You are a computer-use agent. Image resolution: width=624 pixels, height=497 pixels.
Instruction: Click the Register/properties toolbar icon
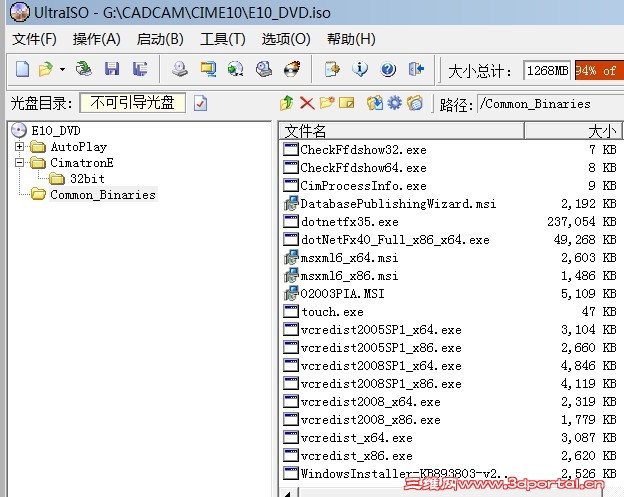point(332,69)
